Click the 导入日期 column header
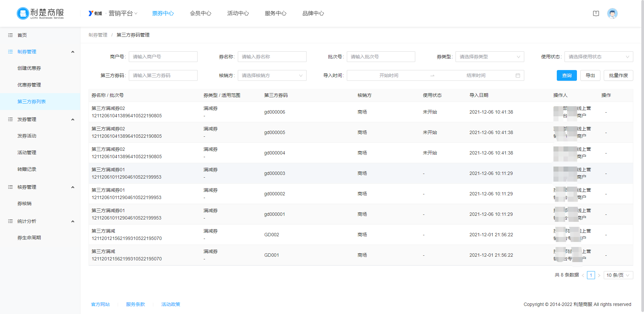 coord(479,95)
